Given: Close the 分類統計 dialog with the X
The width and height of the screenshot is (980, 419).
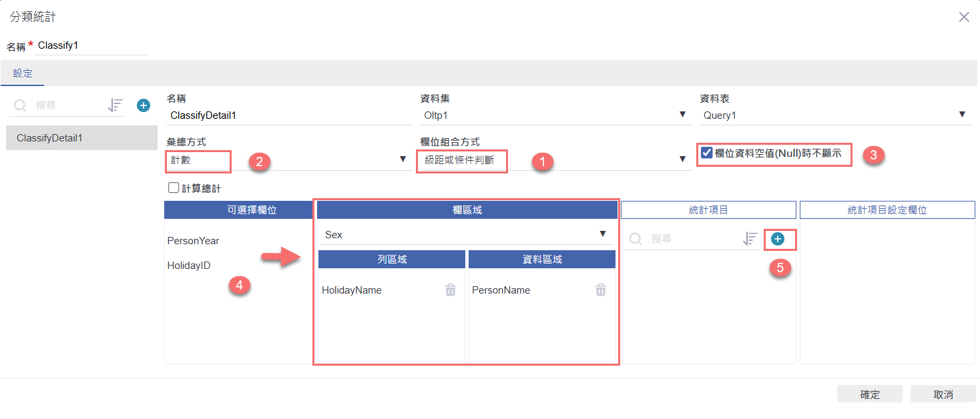Looking at the screenshot, I should [x=964, y=17].
